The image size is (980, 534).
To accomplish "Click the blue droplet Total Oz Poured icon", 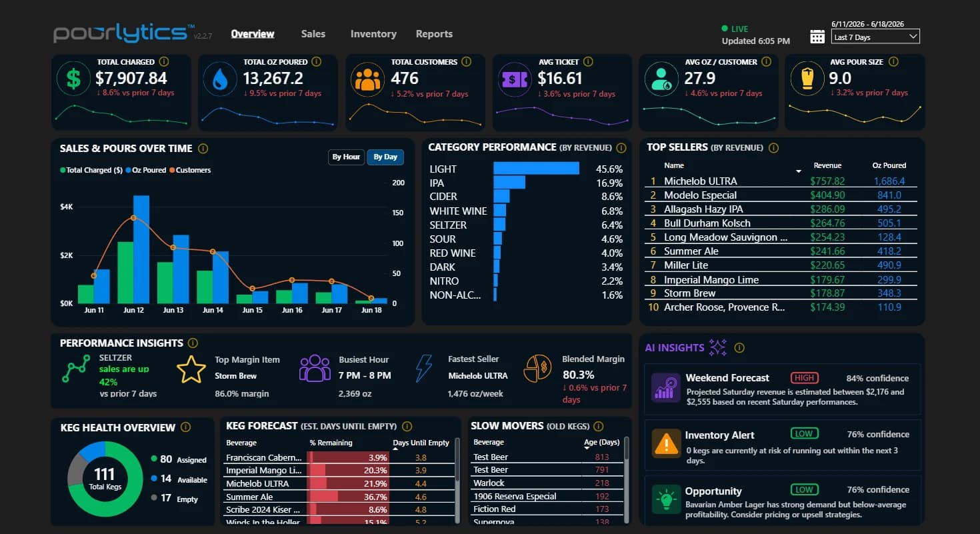I will [219, 79].
